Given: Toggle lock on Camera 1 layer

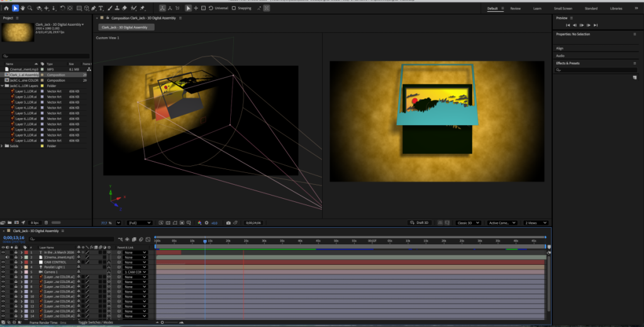Looking at the screenshot, I should click(16, 272).
